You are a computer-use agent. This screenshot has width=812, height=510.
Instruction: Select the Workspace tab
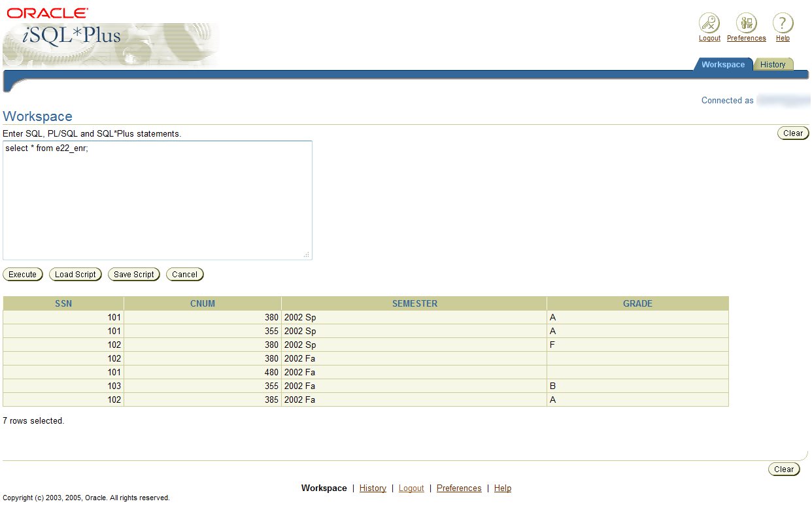[722, 64]
